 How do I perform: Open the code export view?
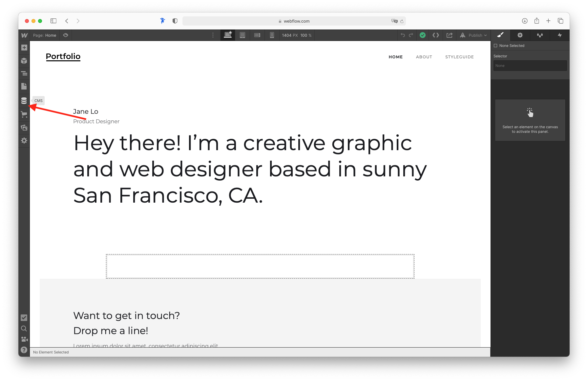(436, 35)
